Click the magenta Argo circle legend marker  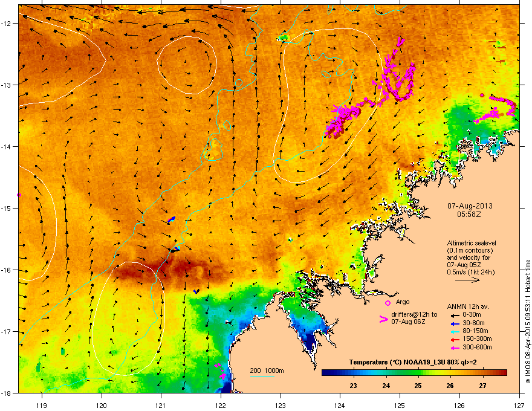[388, 303]
